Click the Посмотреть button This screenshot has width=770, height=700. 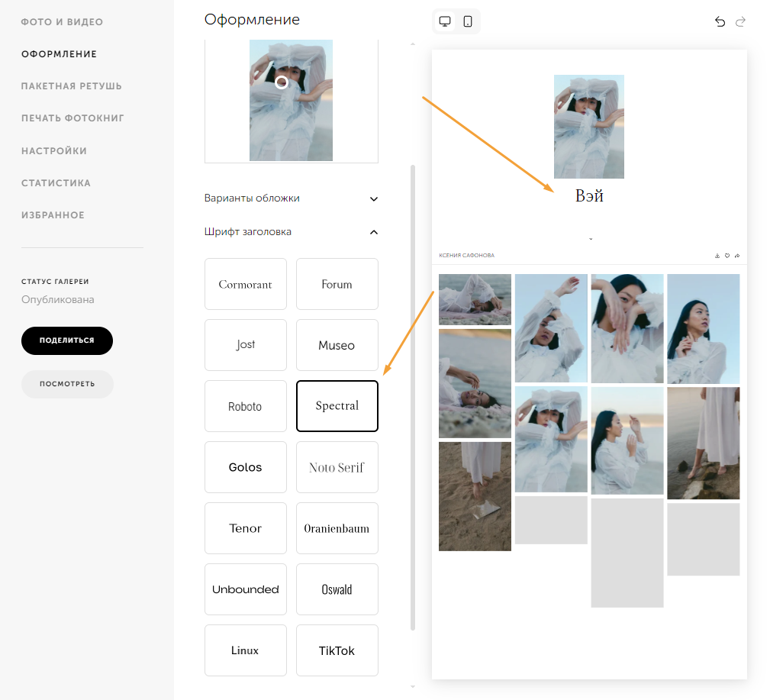click(67, 384)
